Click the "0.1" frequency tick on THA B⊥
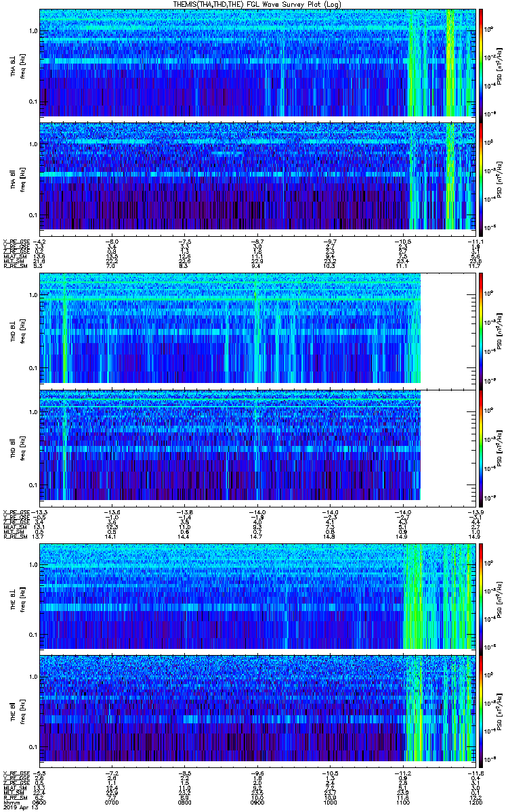Viewport: 508px width, 812px height. [33, 102]
